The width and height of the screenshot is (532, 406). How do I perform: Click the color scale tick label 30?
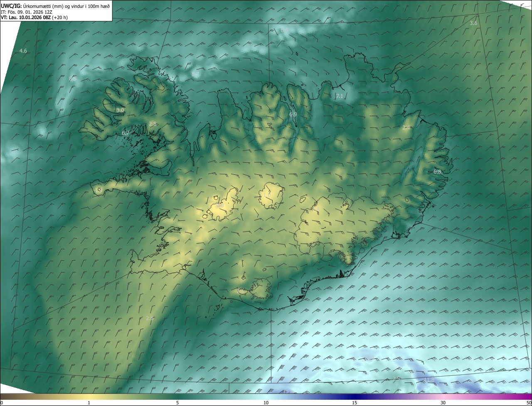pos(443,403)
